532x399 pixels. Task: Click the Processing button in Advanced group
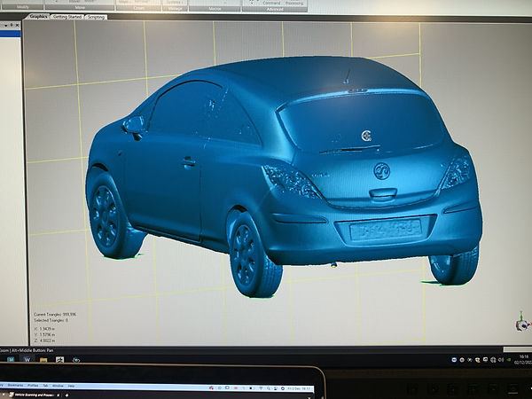pos(294,3)
